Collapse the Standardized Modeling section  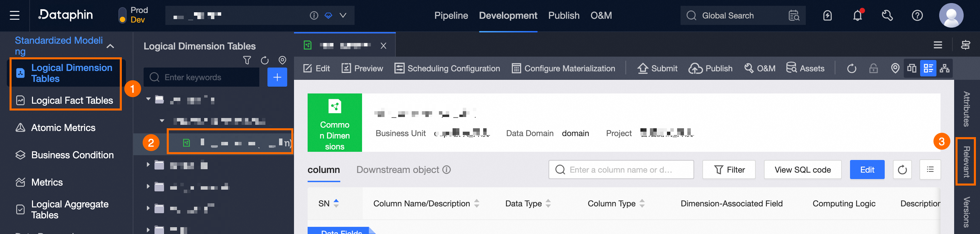(x=110, y=46)
